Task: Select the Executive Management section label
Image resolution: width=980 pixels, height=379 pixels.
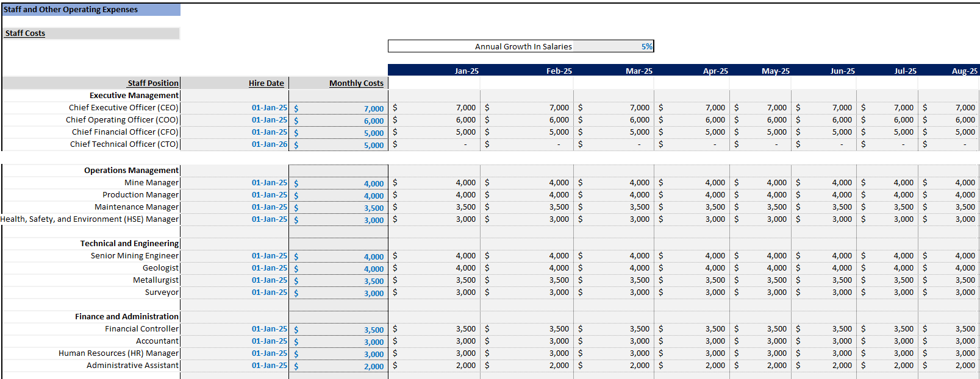Action: click(x=134, y=96)
